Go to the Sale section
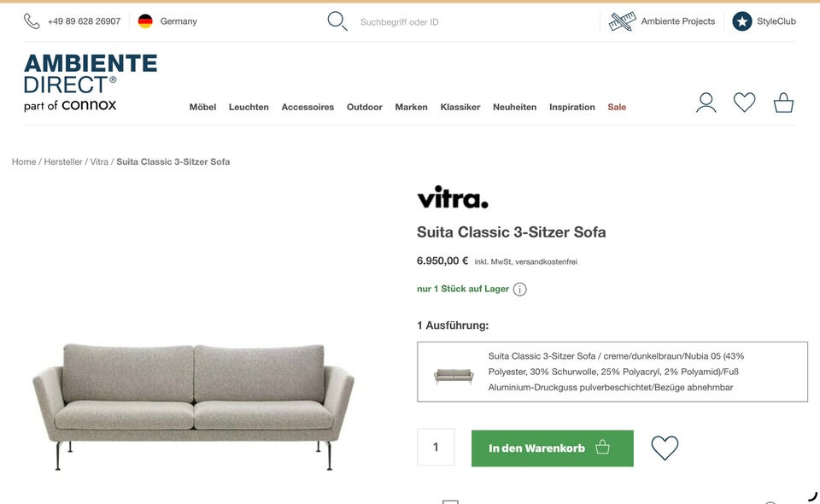 point(617,107)
